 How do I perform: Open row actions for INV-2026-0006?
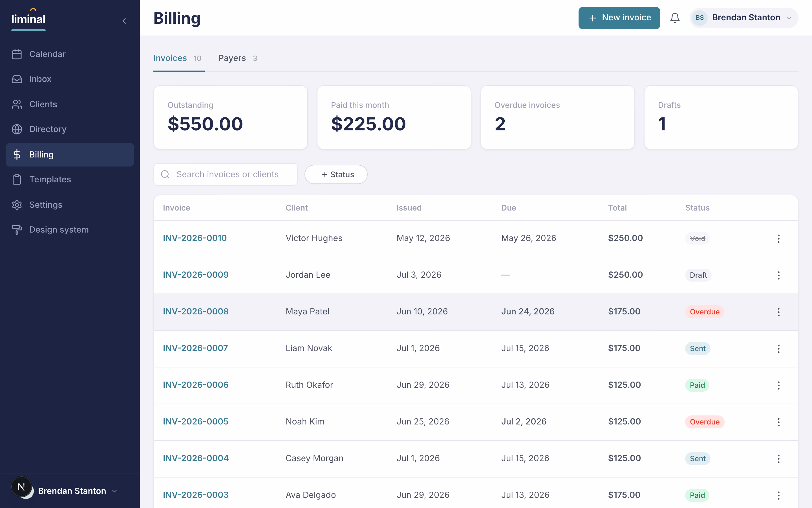click(x=778, y=385)
